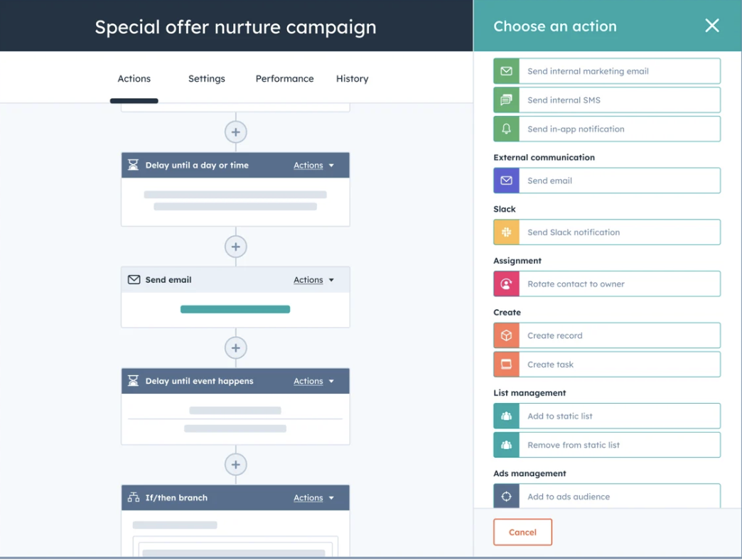Click the Rotate contact to owner icon
The height and width of the screenshot is (560, 742).
point(507,284)
